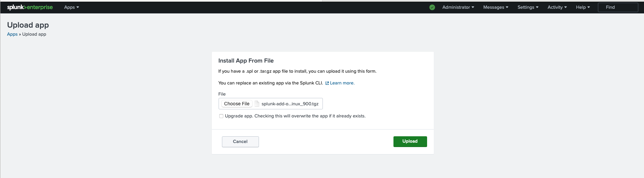
Task: Click the green Upload button
Action: (x=410, y=141)
